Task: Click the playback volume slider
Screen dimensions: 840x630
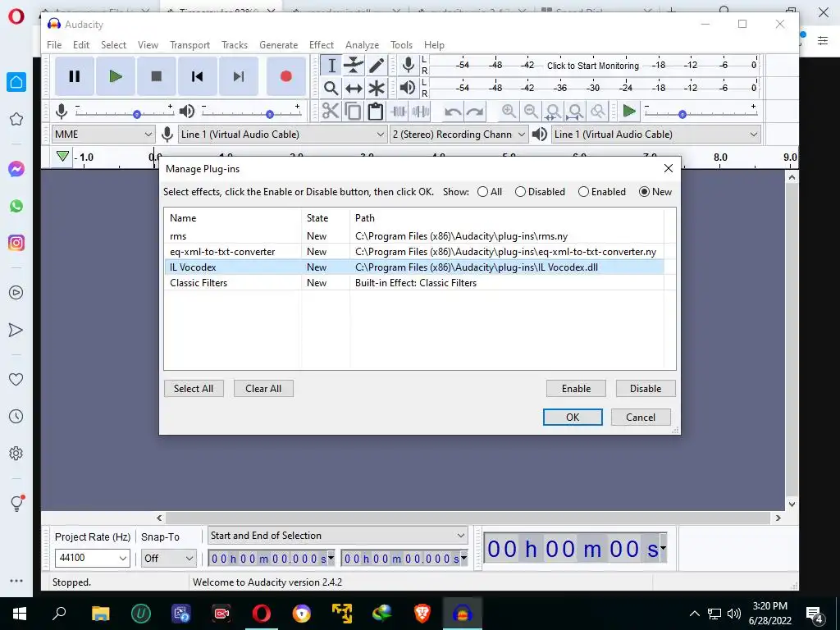Action: 251,112
